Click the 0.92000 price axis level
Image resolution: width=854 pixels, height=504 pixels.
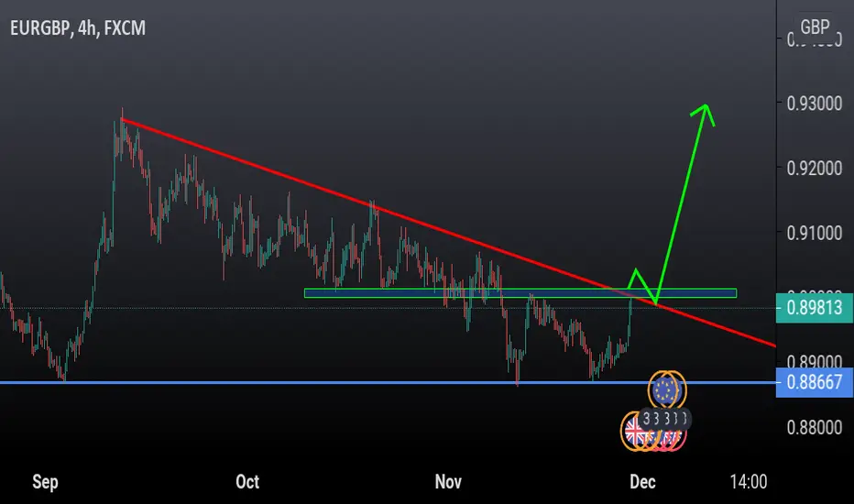pyautogui.click(x=815, y=168)
